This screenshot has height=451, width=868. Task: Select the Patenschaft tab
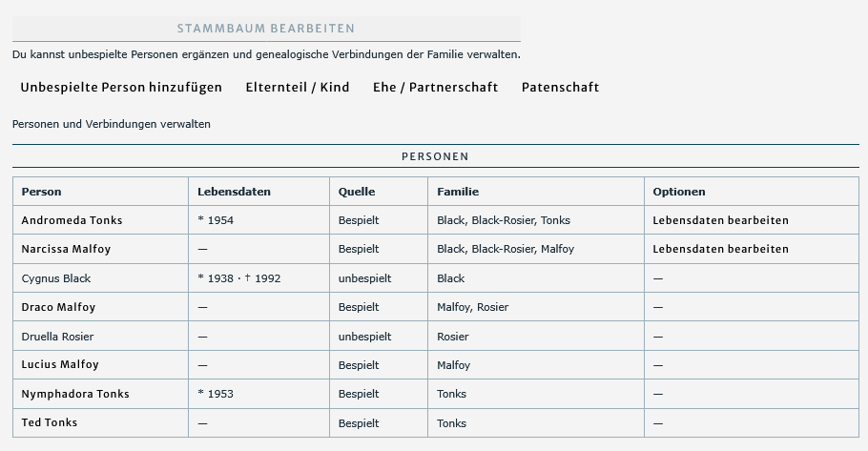[560, 88]
